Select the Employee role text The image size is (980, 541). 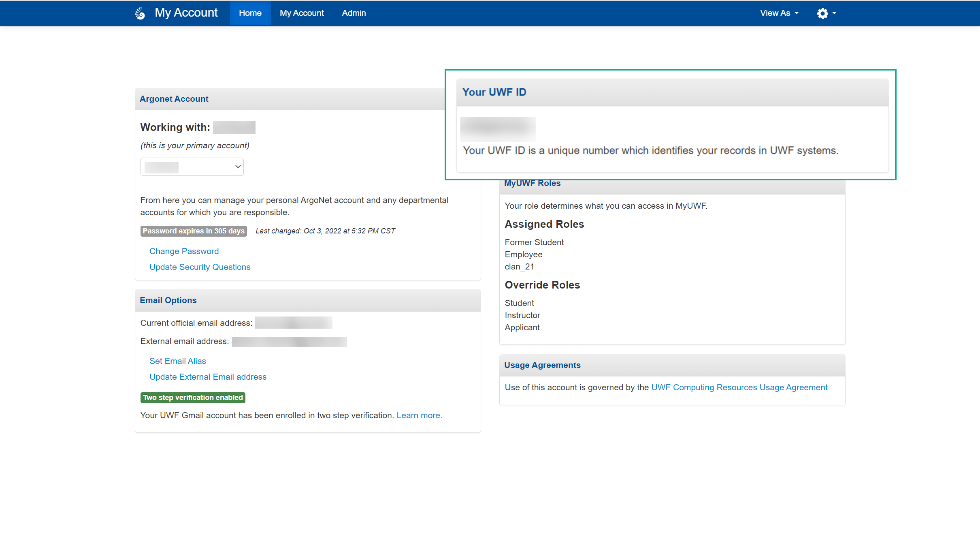coord(523,254)
